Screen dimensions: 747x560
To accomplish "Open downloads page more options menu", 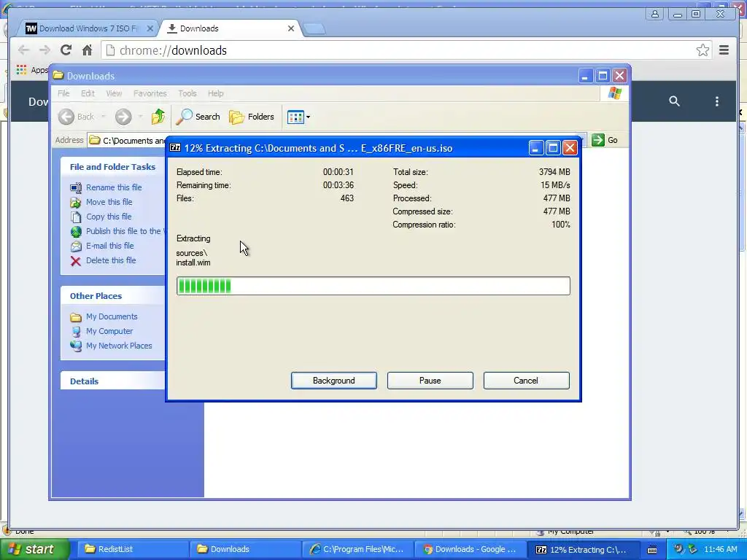I will click(716, 101).
